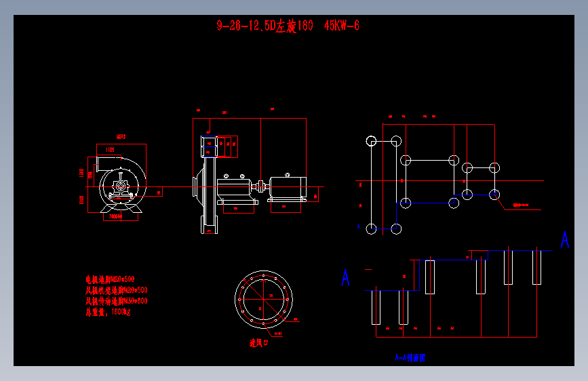Click the vertical '1000' dimension text
The image size is (588, 381).
(82, 200)
